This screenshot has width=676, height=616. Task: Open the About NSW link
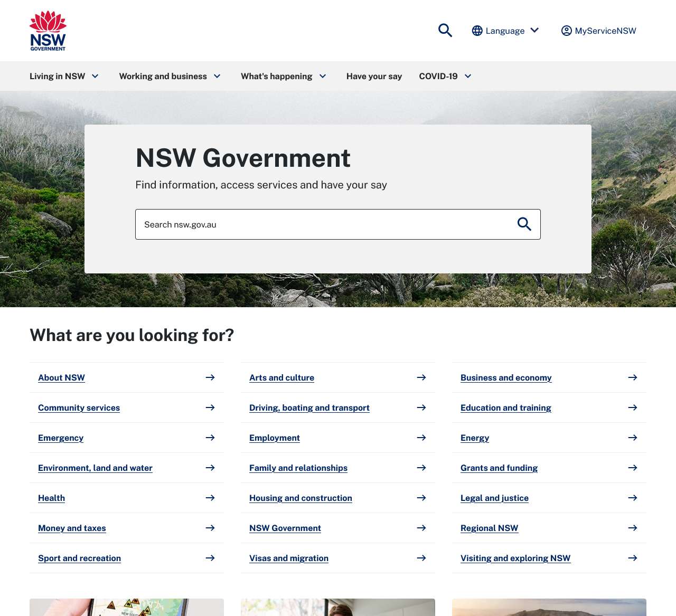61,377
